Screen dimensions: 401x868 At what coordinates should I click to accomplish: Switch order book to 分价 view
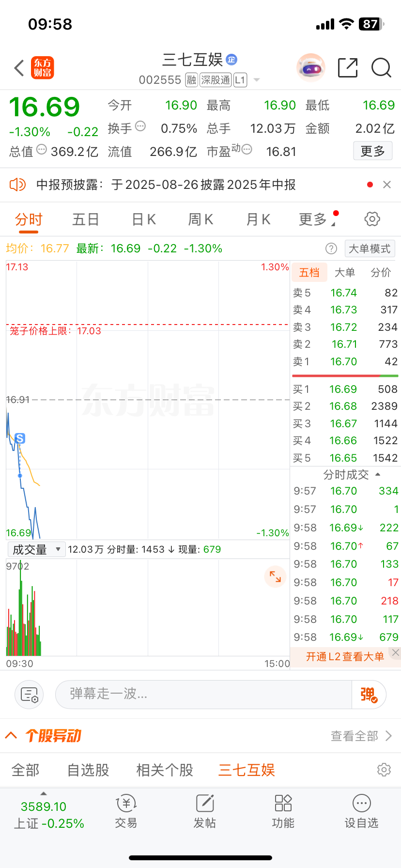(x=381, y=273)
